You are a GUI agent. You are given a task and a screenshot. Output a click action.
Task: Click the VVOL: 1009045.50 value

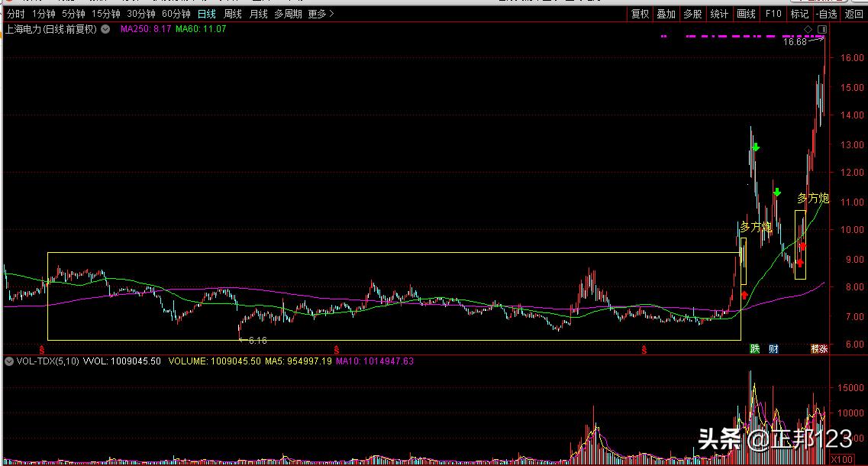122,361
